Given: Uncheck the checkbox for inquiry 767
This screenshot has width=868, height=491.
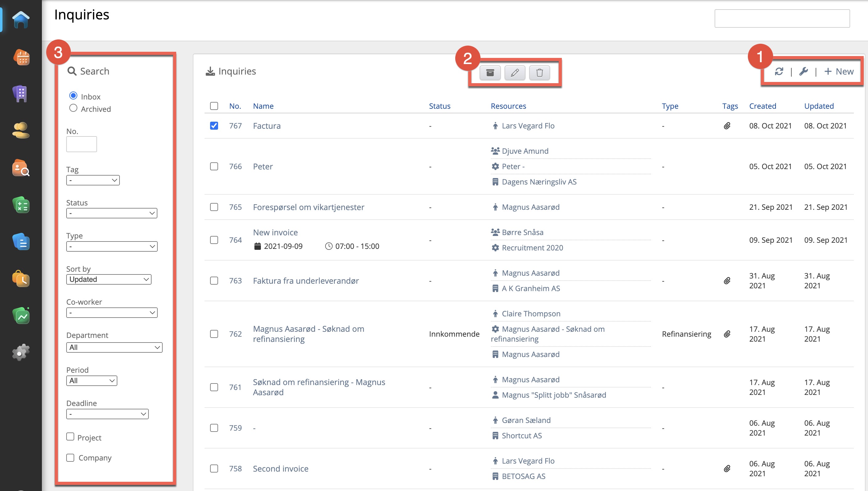Looking at the screenshot, I should pyautogui.click(x=214, y=126).
